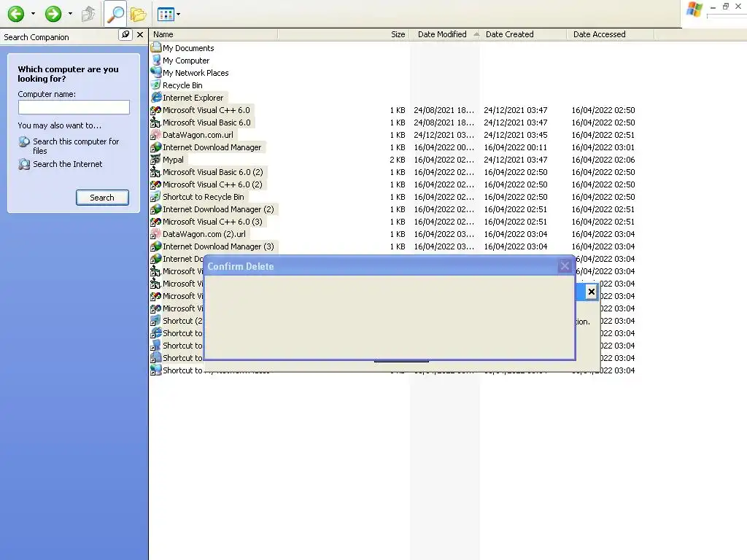This screenshot has height=560, width=747.
Task: Sort by the Date Accessed column header
Action: pos(611,34)
